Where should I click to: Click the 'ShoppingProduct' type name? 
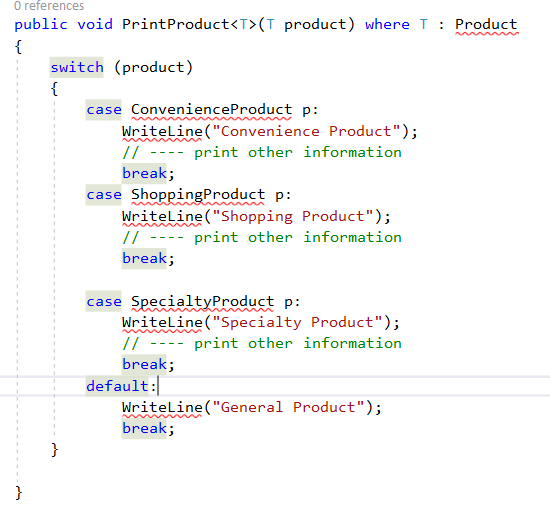point(198,195)
